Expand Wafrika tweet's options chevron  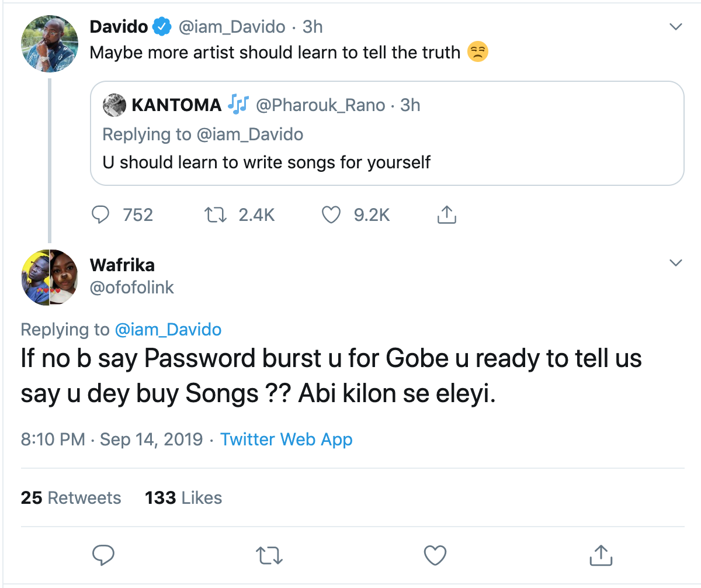click(x=675, y=263)
